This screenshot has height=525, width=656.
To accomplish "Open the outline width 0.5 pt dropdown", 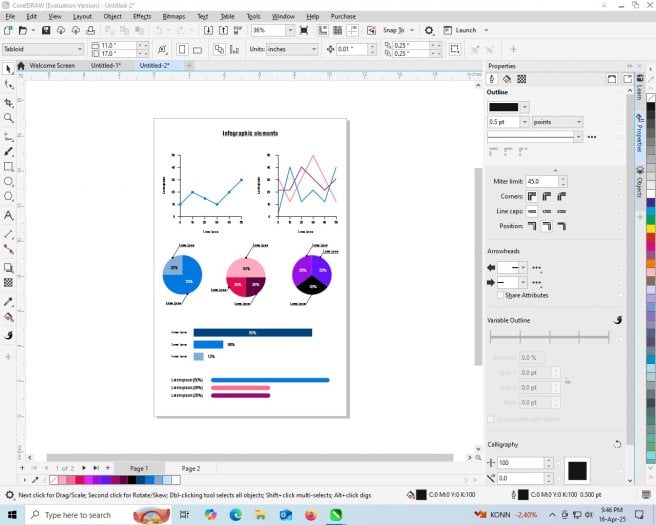I will click(524, 122).
